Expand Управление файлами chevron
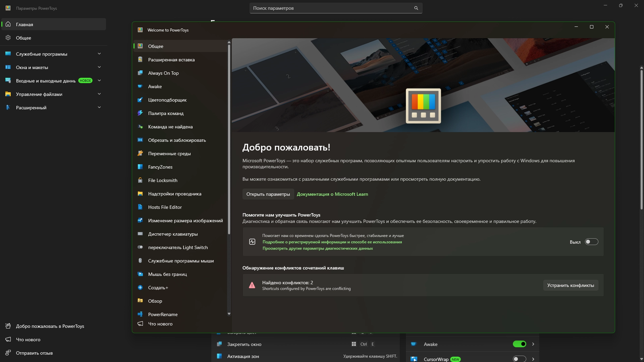 tap(99, 94)
